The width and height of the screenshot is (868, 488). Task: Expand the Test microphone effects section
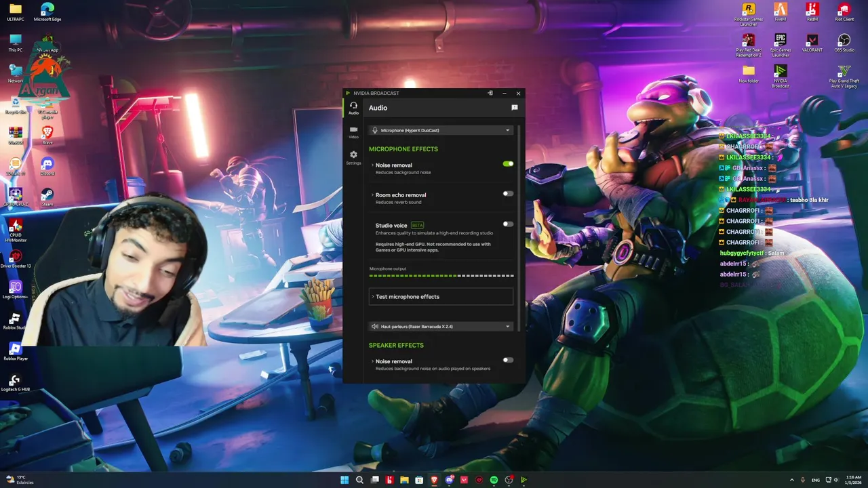441,296
